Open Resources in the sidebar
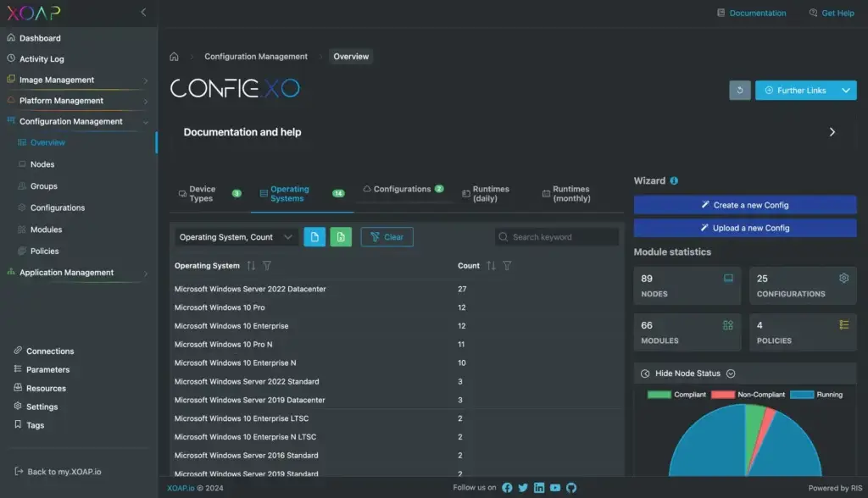 (46, 389)
